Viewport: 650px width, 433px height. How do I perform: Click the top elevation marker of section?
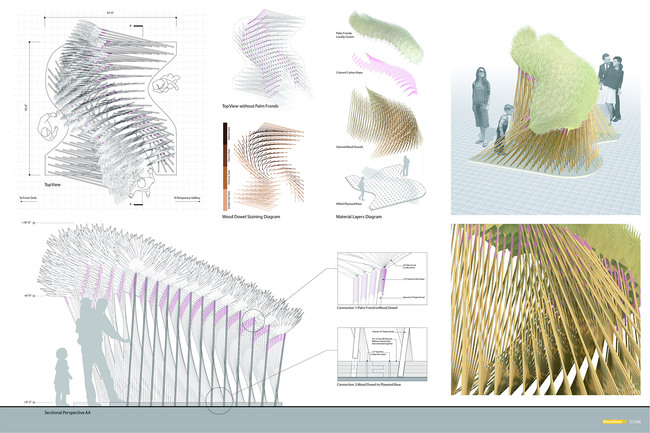point(28,223)
